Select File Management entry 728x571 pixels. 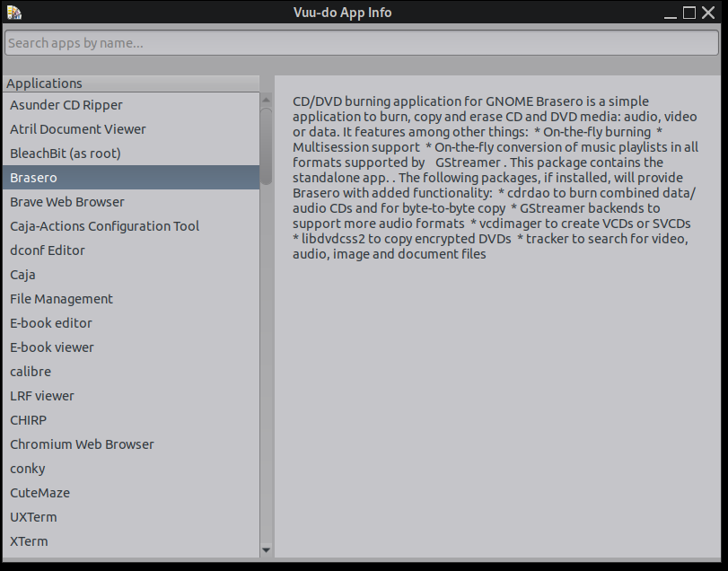coord(131,298)
